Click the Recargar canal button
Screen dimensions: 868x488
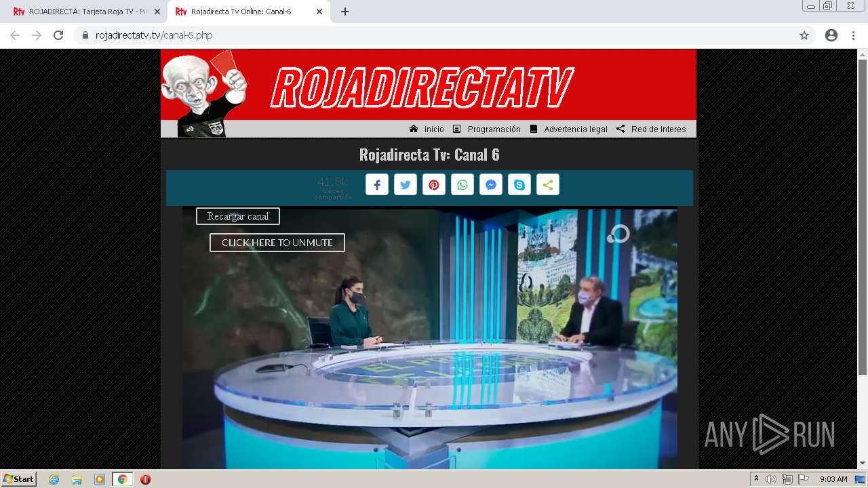pos(238,216)
